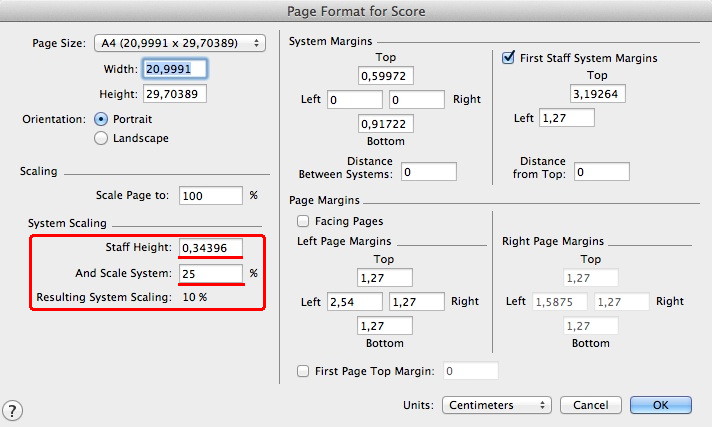Screen dimensions: 712x427
Task: Select Portrait orientation
Action: pyautogui.click(x=101, y=118)
